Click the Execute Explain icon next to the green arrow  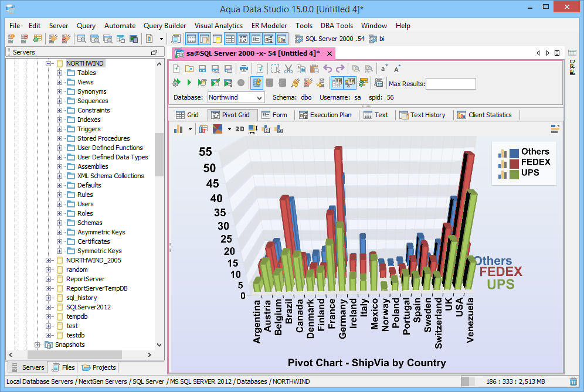coord(202,83)
